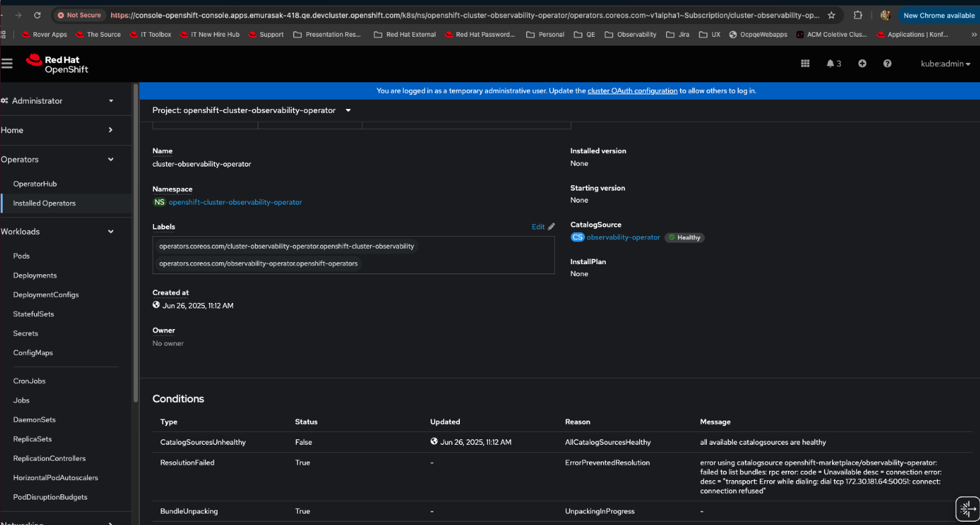Open the Project selector dropdown
Screen dimensions: 980x525
(252, 110)
